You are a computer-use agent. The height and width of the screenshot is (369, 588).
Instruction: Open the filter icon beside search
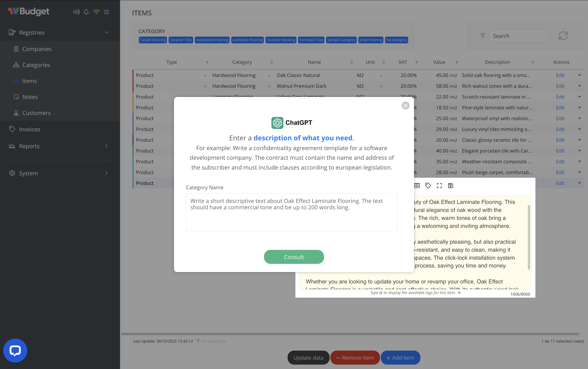483,36
